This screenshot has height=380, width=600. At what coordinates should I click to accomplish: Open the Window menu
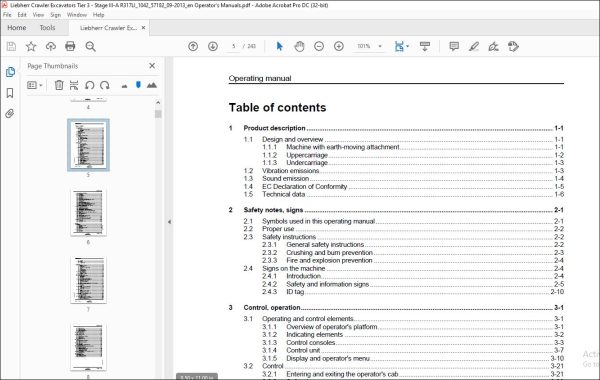(77, 15)
